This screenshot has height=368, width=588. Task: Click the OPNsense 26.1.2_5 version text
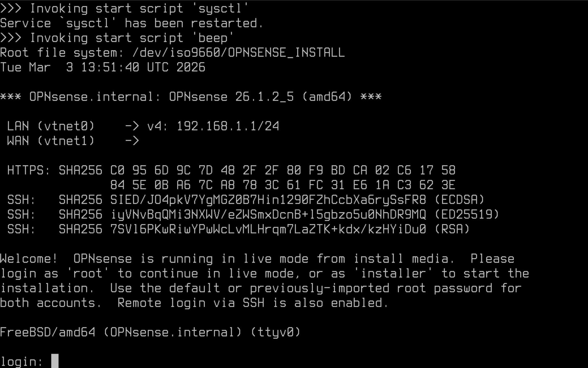click(x=231, y=97)
